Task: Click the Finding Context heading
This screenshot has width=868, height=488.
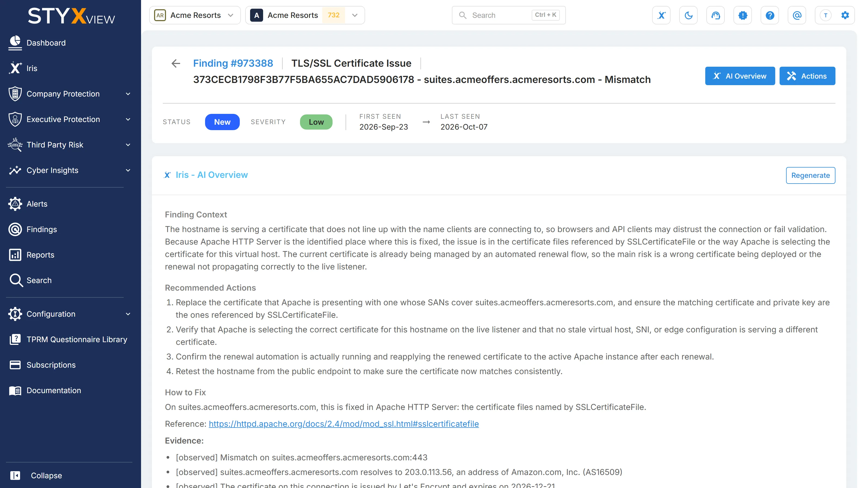Action: click(196, 214)
